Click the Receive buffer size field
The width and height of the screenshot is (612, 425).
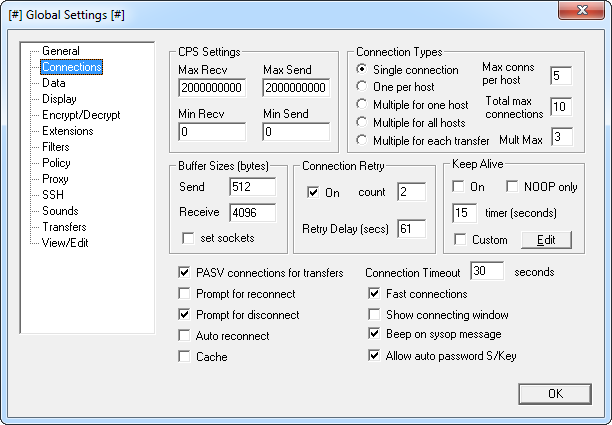pos(253,213)
